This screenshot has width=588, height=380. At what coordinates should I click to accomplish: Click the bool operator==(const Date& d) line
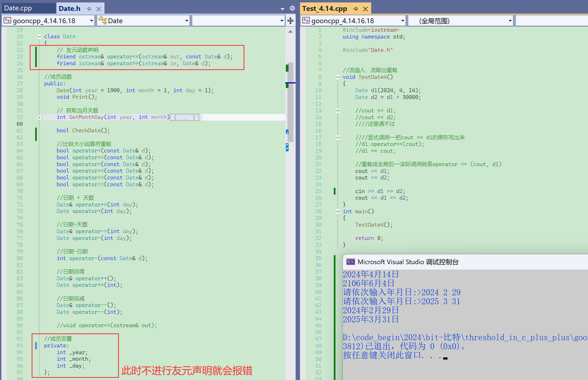pos(105,178)
